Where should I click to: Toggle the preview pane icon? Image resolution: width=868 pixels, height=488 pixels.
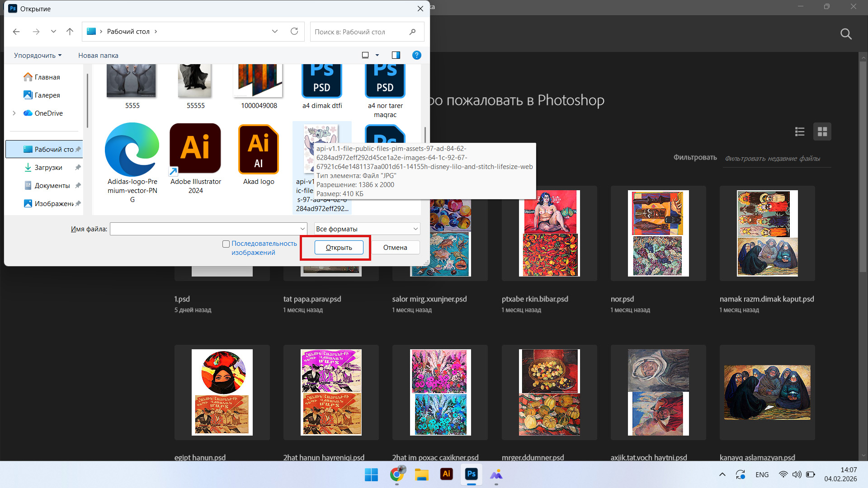pos(396,55)
